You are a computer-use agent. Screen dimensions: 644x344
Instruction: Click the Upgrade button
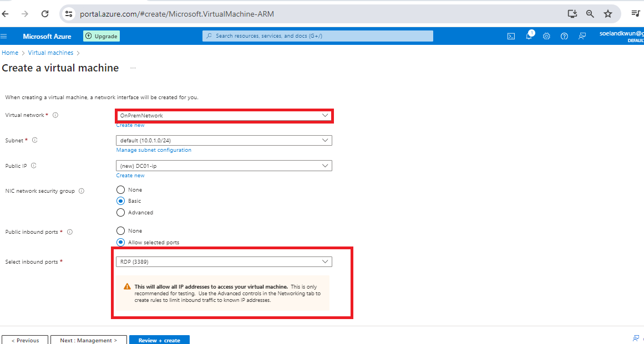[102, 36]
